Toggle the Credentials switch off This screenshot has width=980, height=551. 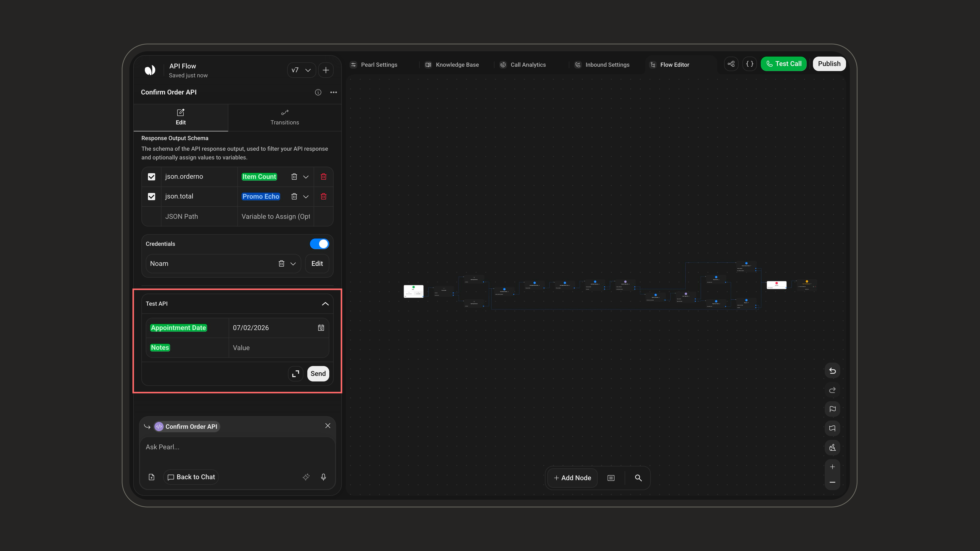click(x=319, y=244)
